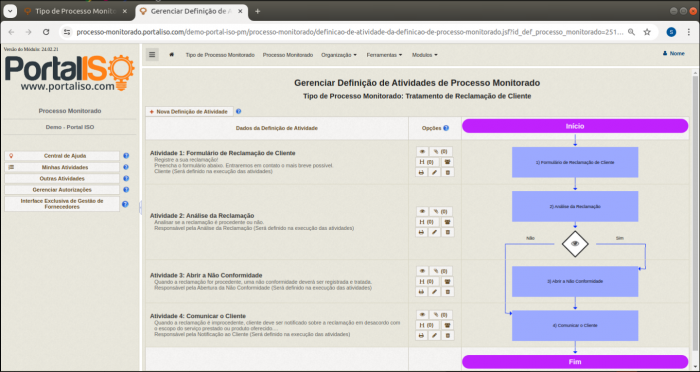Open Gerenciar Autorizações

[62, 189]
